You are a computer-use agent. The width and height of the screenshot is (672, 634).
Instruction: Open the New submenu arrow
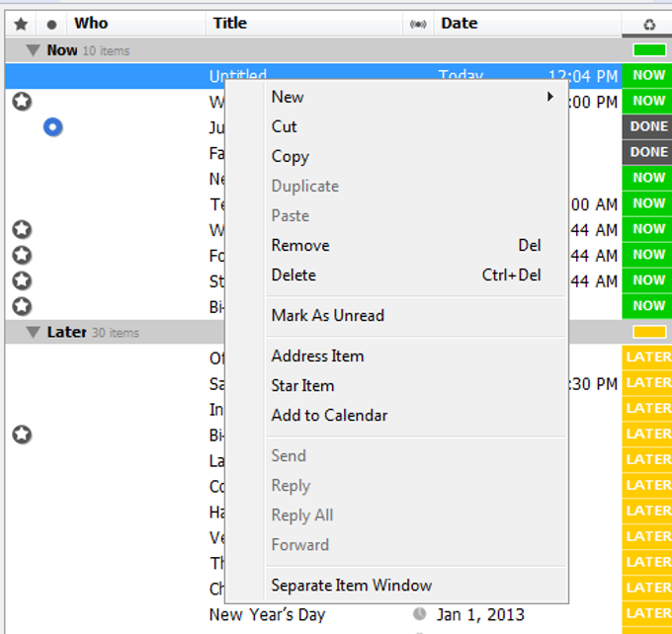tap(550, 97)
